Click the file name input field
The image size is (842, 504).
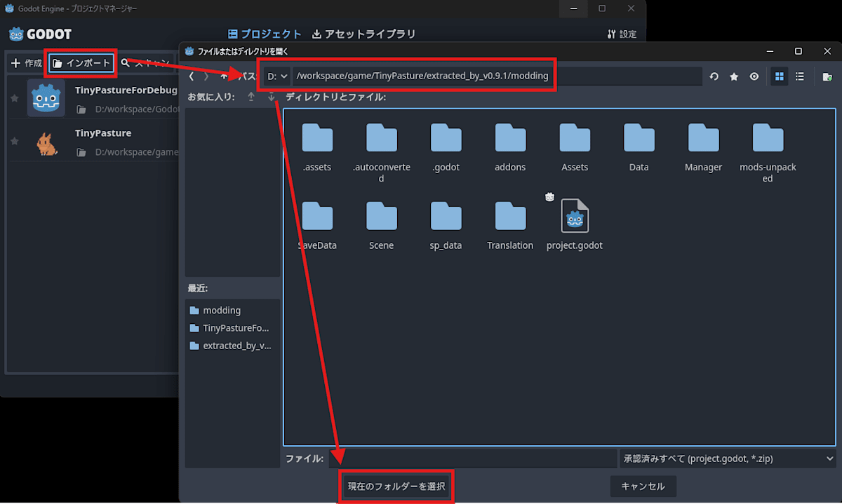tap(472, 458)
